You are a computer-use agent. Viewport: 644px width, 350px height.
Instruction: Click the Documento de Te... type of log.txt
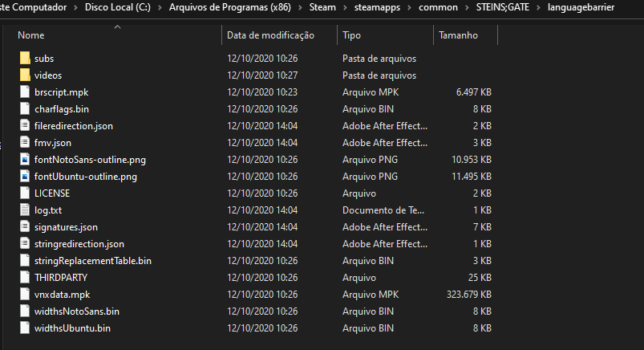click(383, 210)
